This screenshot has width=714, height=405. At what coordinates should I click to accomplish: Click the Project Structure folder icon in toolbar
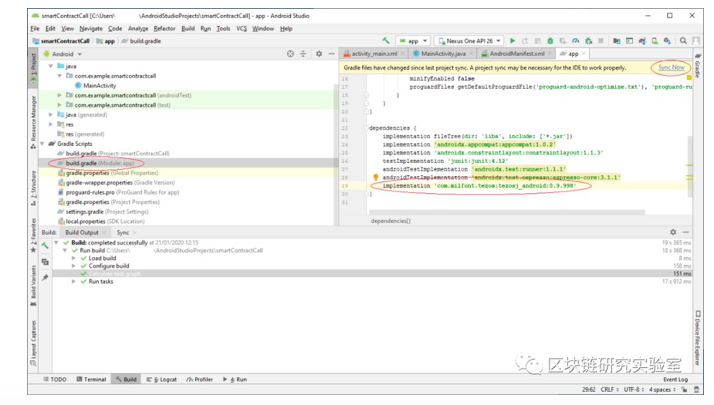click(x=616, y=41)
